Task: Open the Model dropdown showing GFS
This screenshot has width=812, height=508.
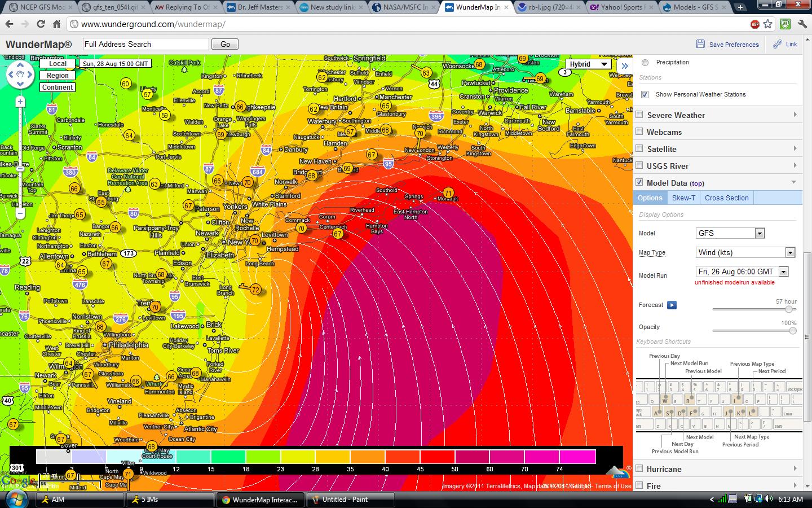Action: tap(730, 233)
